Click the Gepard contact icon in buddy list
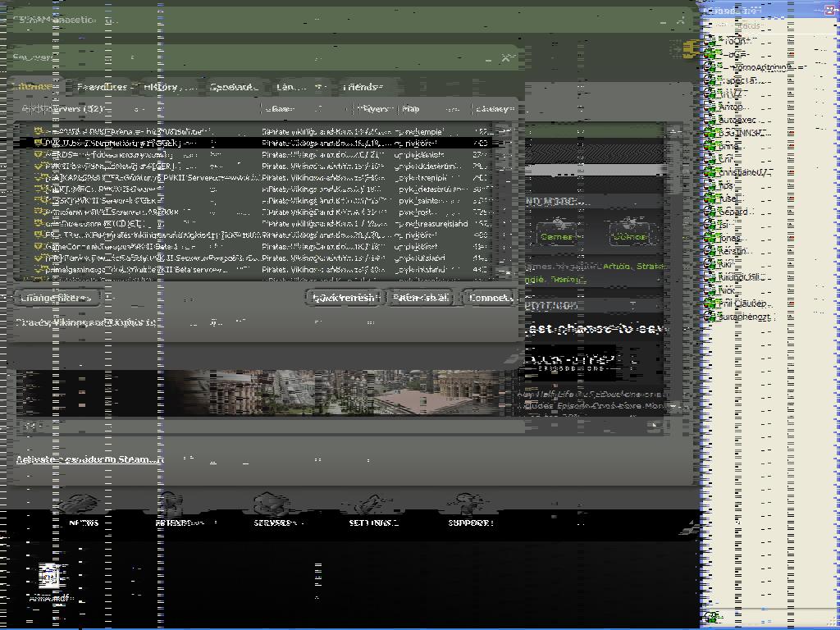 [710, 212]
